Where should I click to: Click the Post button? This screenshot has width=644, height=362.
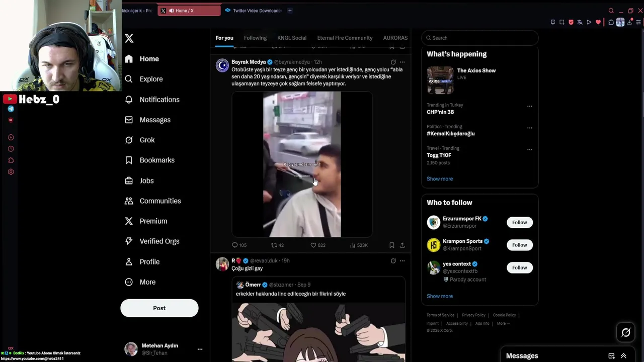(x=159, y=308)
